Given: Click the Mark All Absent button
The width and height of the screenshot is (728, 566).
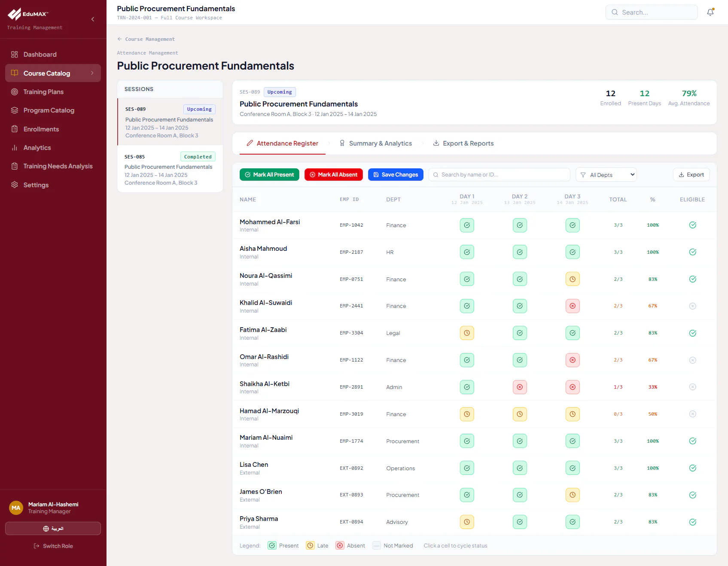Looking at the screenshot, I should [x=334, y=175].
